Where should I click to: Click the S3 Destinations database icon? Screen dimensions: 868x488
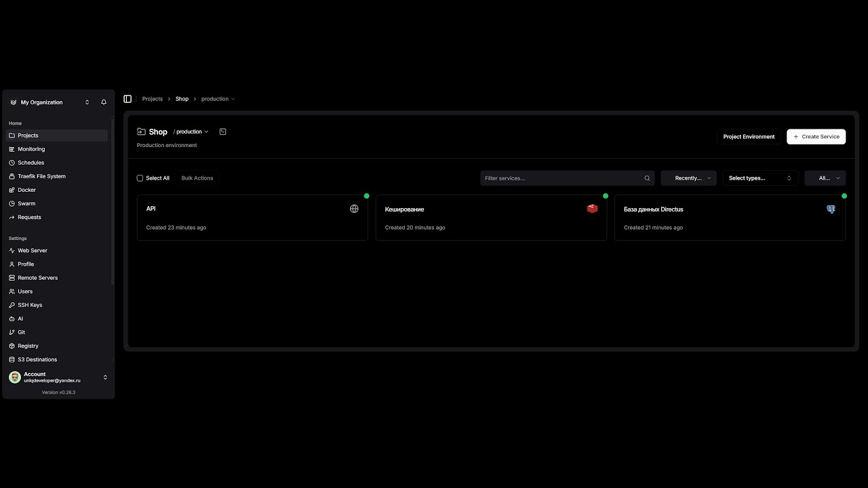coord(12,359)
